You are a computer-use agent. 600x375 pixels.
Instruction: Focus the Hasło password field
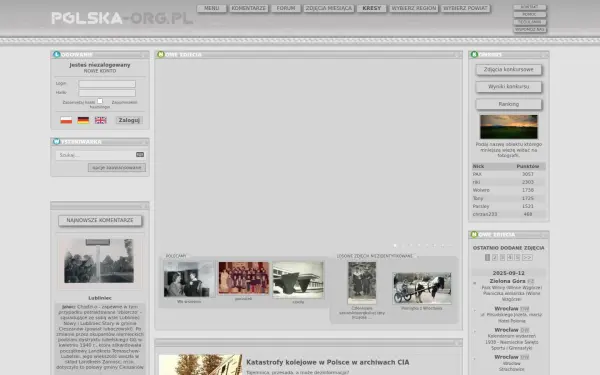107,93
